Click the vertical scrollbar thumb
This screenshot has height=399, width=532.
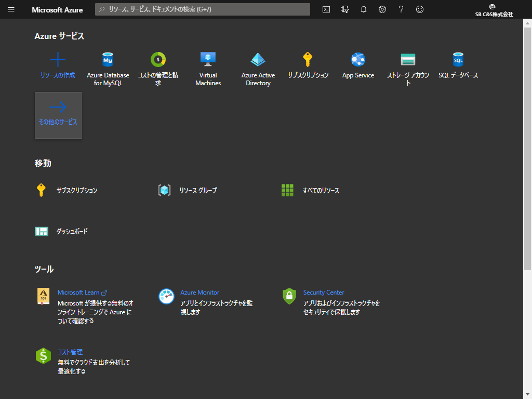click(x=527, y=149)
